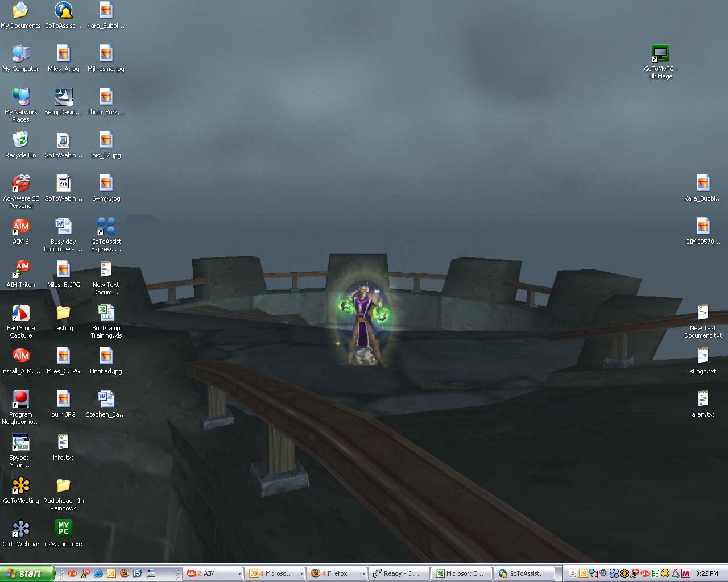Expand the Firefox taskbar group dropdown
The width and height of the screenshot is (728, 582).
pyautogui.click(x=363, y=573)
